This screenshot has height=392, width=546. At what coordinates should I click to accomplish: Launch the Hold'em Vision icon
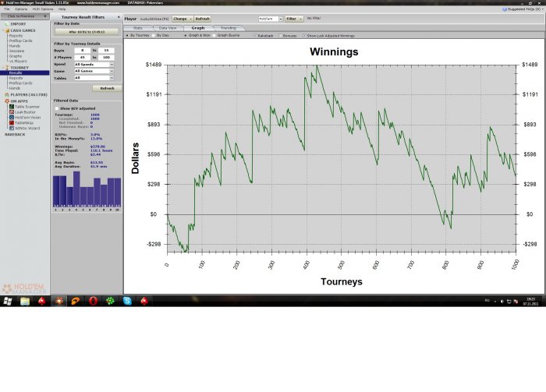tap(12, 118)
